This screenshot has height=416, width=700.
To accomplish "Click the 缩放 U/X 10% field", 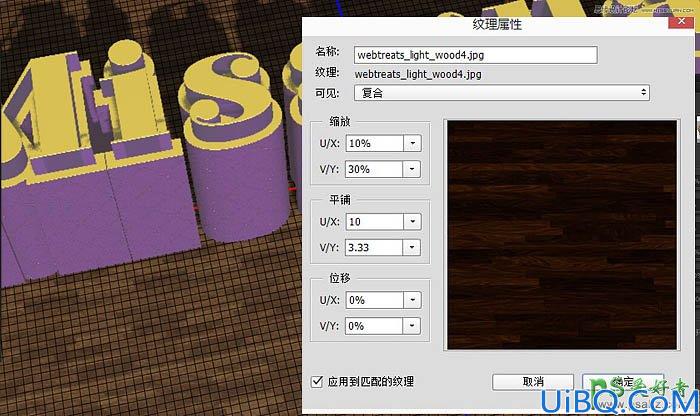I will pyautogui.click(x=375, y=143).
